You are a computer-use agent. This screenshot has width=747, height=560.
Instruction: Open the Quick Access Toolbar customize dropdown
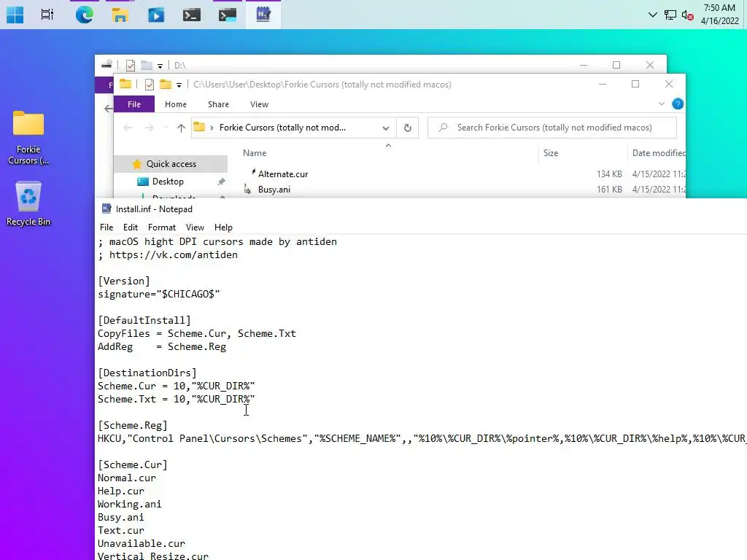(179, 85)
